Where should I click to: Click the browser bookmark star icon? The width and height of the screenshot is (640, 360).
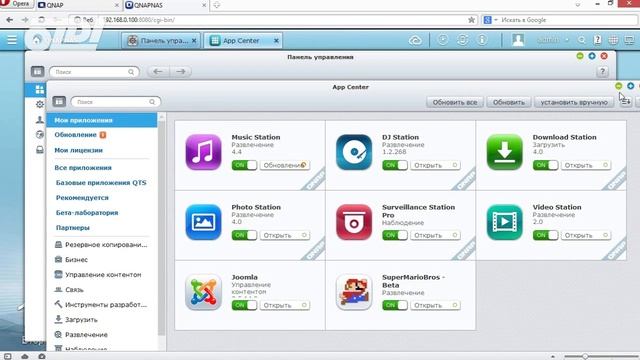tap(471, 20)
